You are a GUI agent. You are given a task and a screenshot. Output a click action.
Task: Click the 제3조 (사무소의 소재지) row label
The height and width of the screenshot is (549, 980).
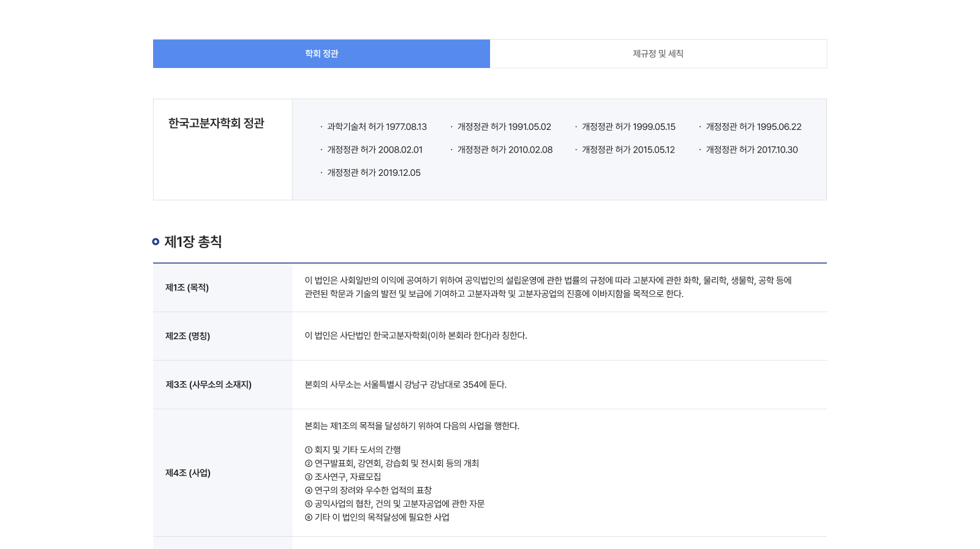coord(208,385)
